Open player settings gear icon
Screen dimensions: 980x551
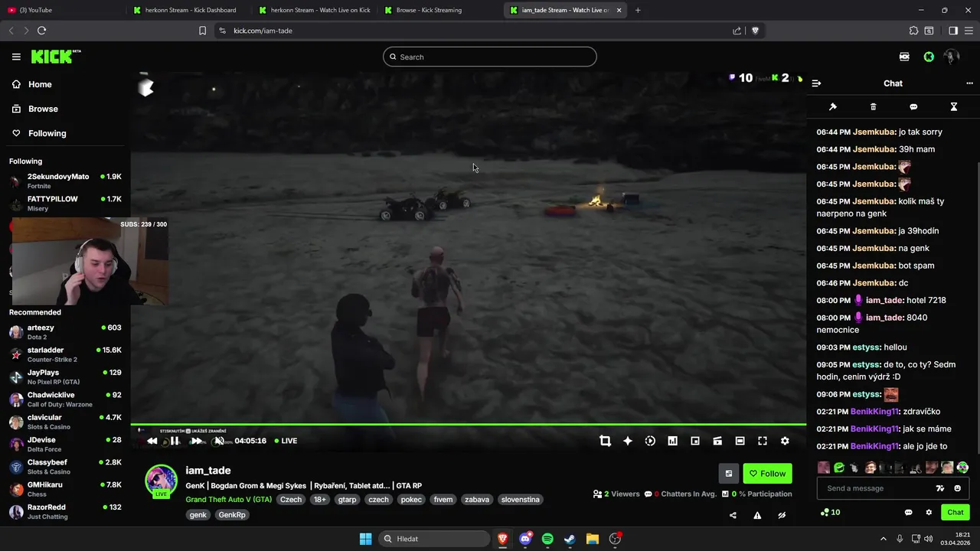click(785, 441)
